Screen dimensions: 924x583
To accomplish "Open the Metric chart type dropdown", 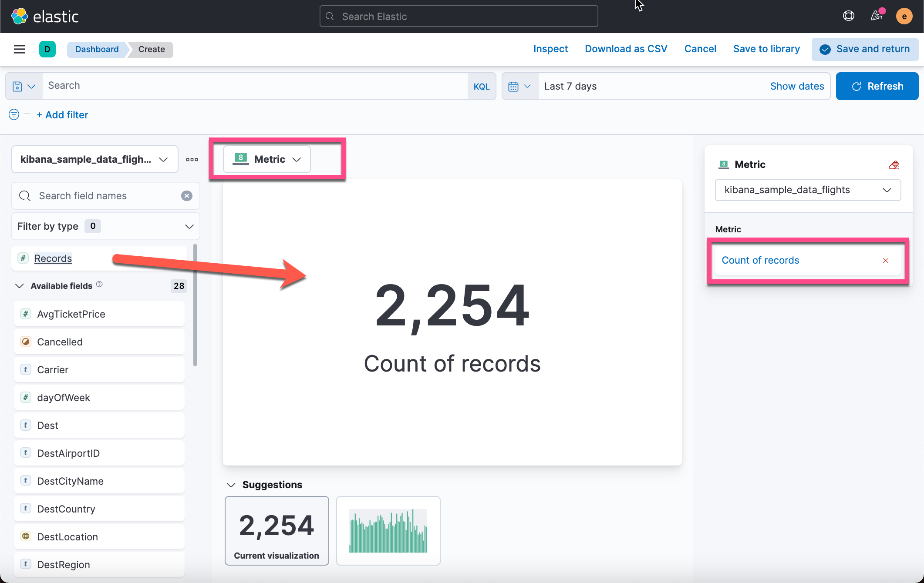I will (x=266, y=159).
